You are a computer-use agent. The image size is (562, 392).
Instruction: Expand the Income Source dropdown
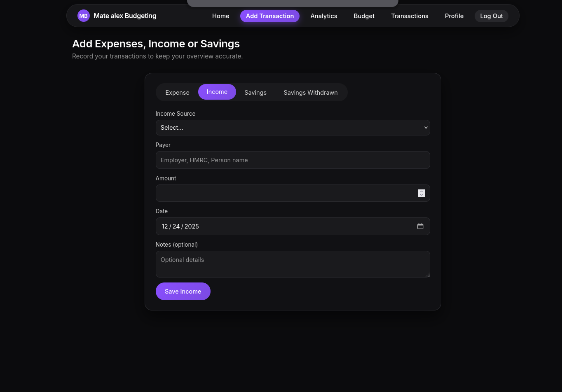293,128
